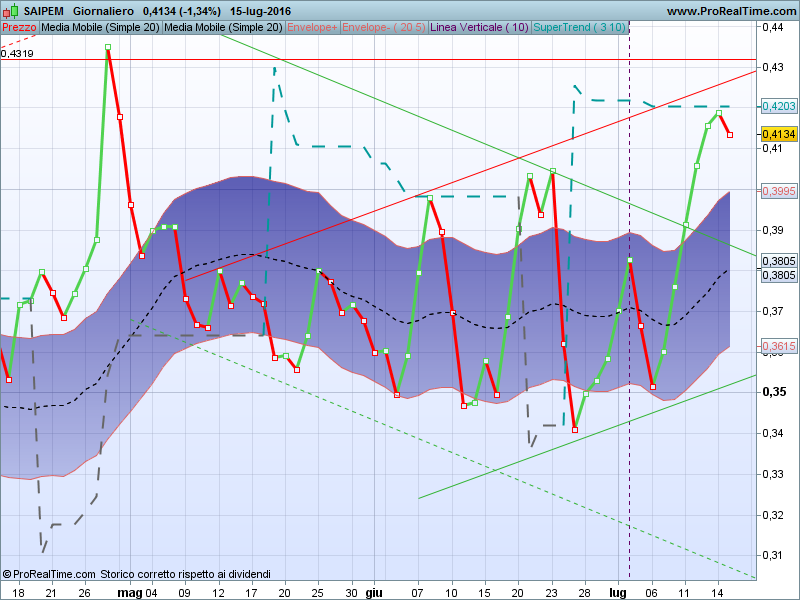Image resolution: width=800 pixels, height=600 pixels.
Task: Click the 0,4134 (-1,34%) price in title
Action: click(x=182, y=11)
